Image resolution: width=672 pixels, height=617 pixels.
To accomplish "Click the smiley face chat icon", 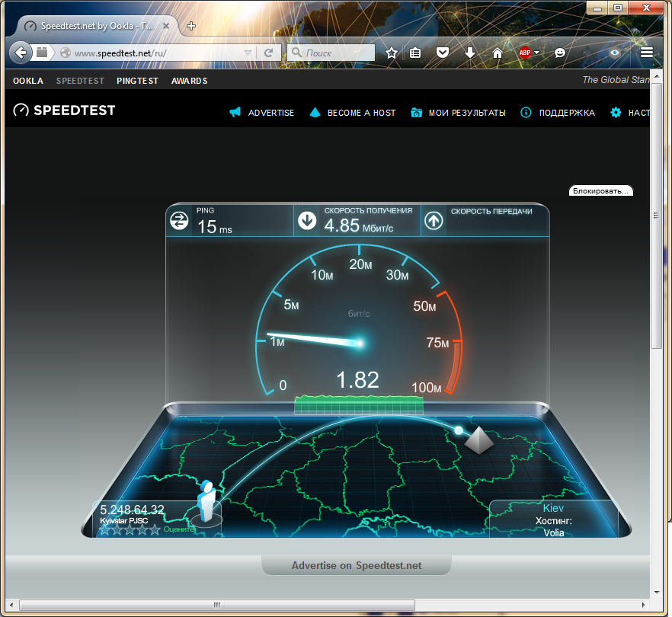I will 560,53.
